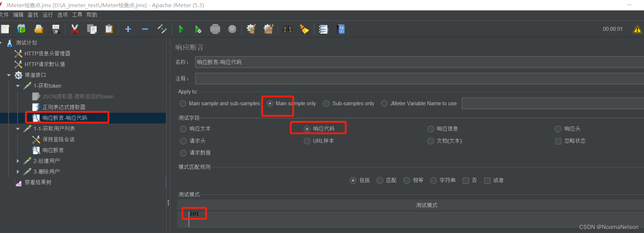Expand all nodes with plus icon
Viewport: 644px width, 233px height.
click(128, 29)
